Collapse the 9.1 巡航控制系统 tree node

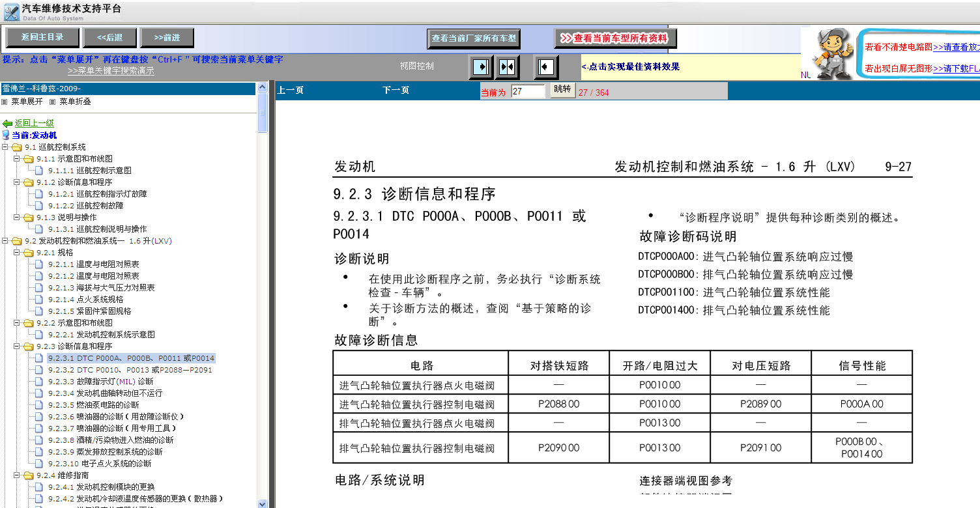click(x=5, y=147)
